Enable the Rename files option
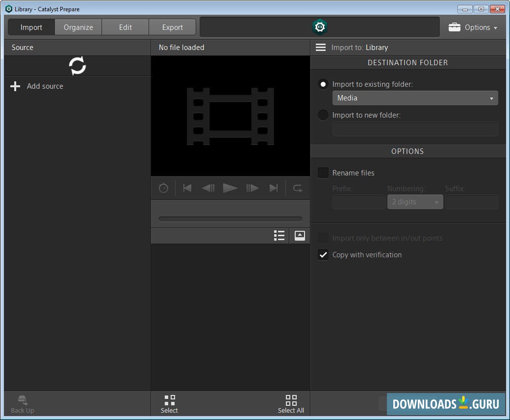 (323, 173)
